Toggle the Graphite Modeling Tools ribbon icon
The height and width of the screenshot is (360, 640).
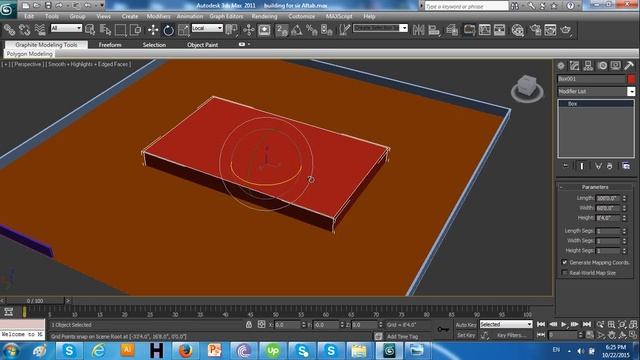pyautogui.click(x=469, y=30)
